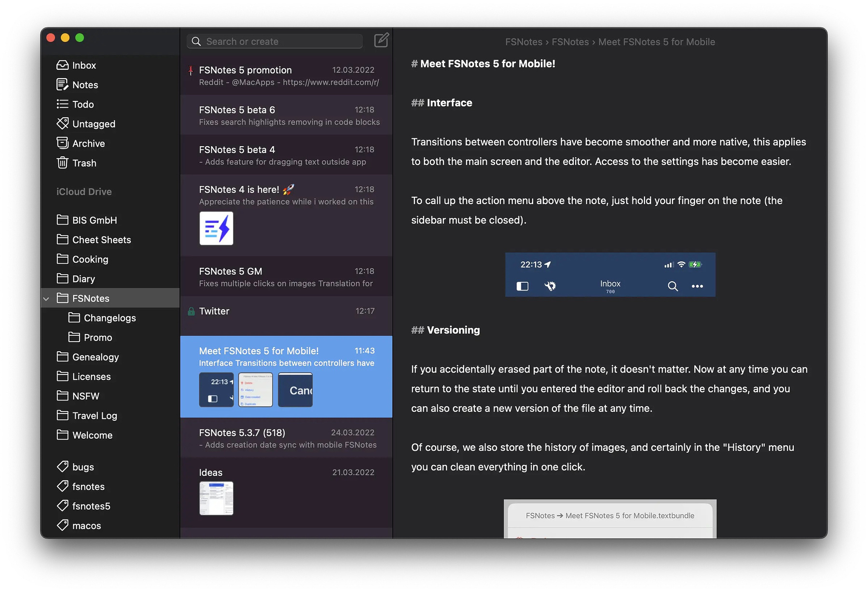Click the breadcrumb path in editor title
This screenshot has width=868, height=592.
pyautogui.click(x=610, y=42)
